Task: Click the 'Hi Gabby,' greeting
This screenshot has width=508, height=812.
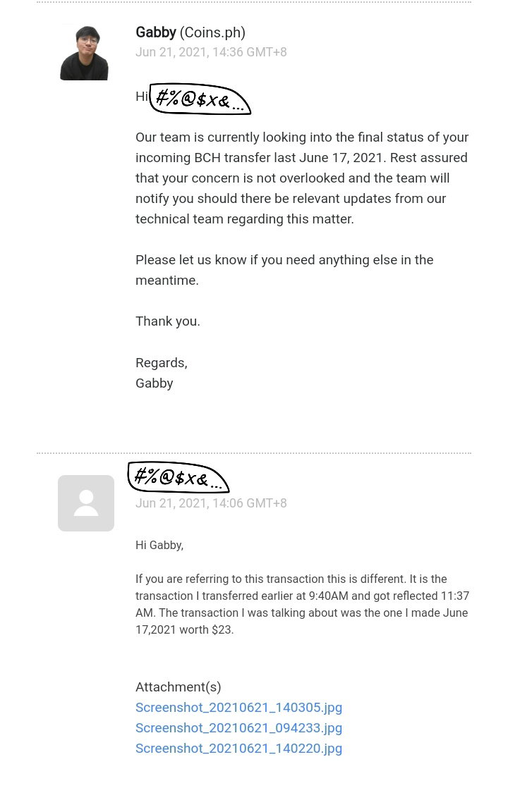Action: (x=159, y=545)
